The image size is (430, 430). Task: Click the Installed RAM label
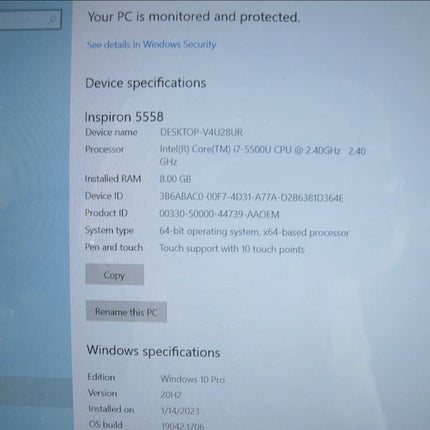(x=113, y=179)
